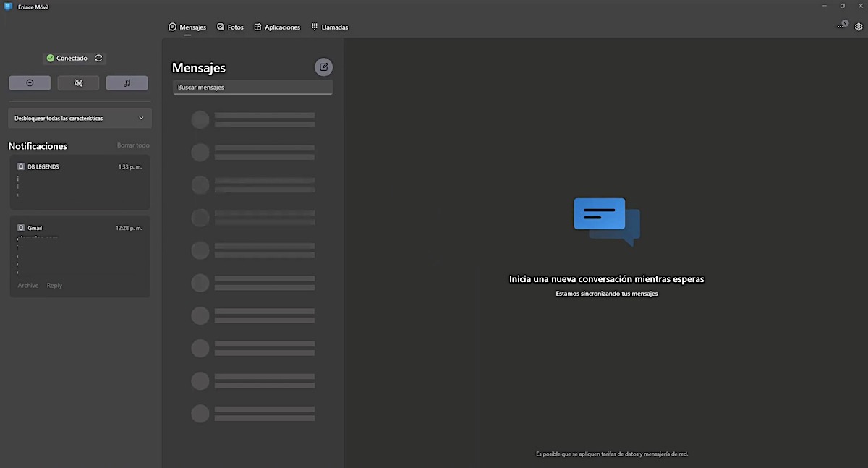This screenshot has height=468, width=868.
Task: Toggle the phone mute sound button
Action: [x=78, y=83]
